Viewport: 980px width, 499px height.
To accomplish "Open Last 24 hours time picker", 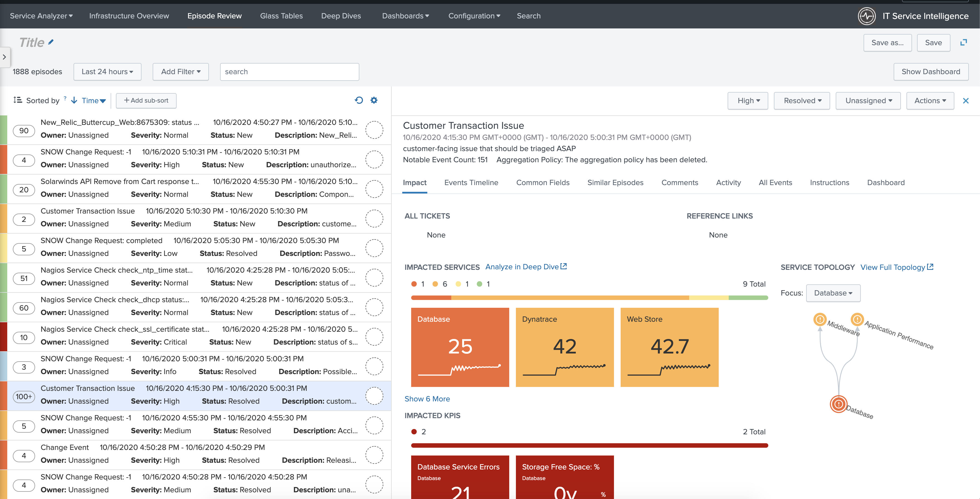I will click(107, 72).
